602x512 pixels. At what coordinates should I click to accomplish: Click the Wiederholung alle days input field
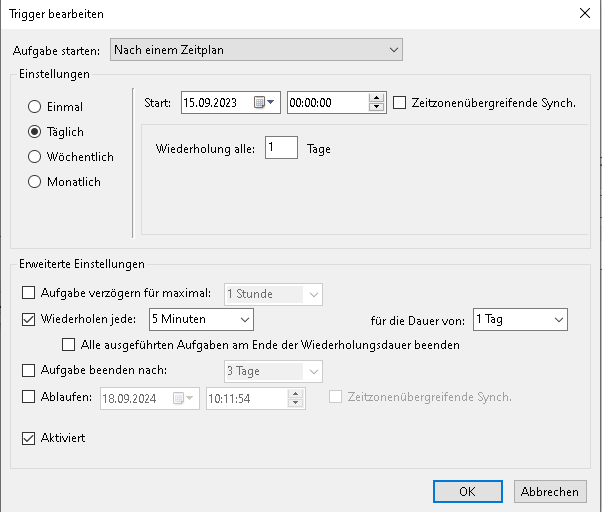click(x=281, y=149)
